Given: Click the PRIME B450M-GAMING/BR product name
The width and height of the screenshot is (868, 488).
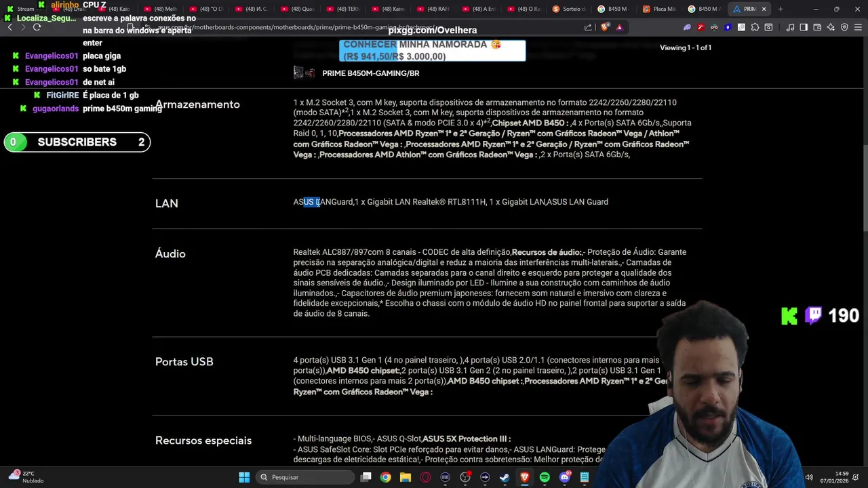Looking at the screenshot, I should point(371,73).
